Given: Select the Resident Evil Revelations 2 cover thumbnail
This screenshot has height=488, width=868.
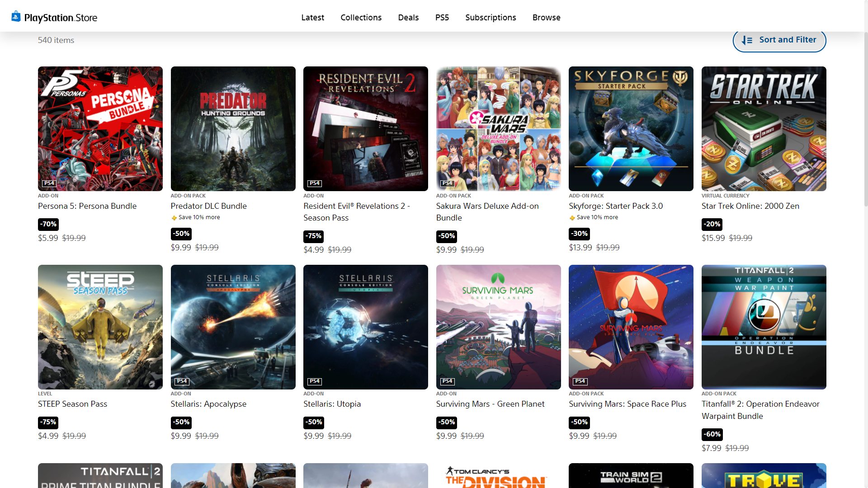Looking at the screenshot, I should coord(365,129).
